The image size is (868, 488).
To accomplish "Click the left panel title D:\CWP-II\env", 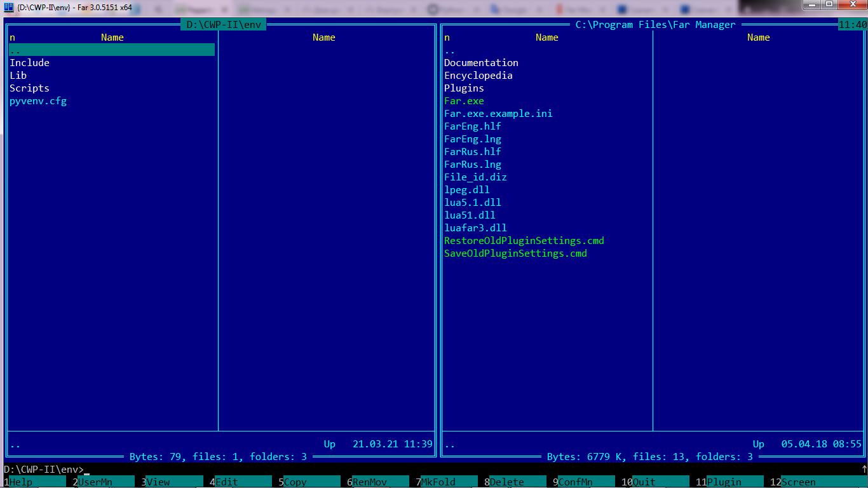I will 224,25.
